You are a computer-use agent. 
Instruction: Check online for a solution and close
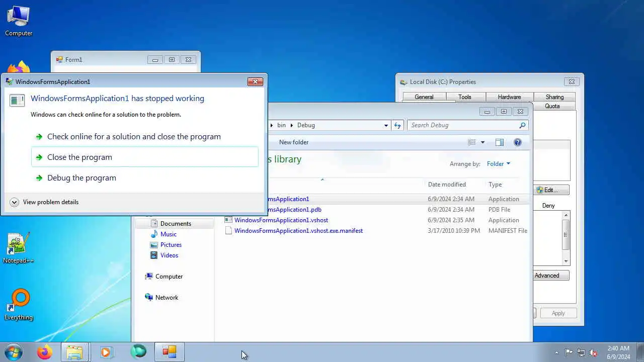point(145,136)
